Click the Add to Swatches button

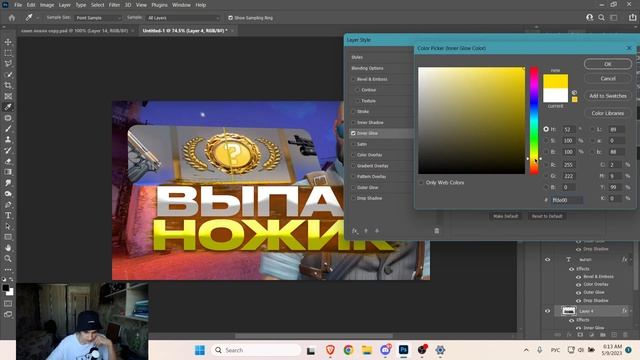click(x=608, y=96)
